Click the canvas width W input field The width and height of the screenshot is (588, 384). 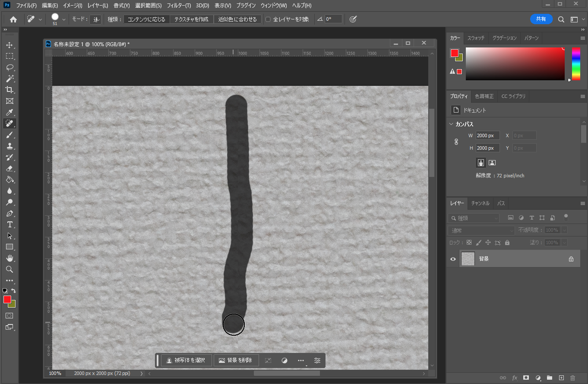coord(487,135)
